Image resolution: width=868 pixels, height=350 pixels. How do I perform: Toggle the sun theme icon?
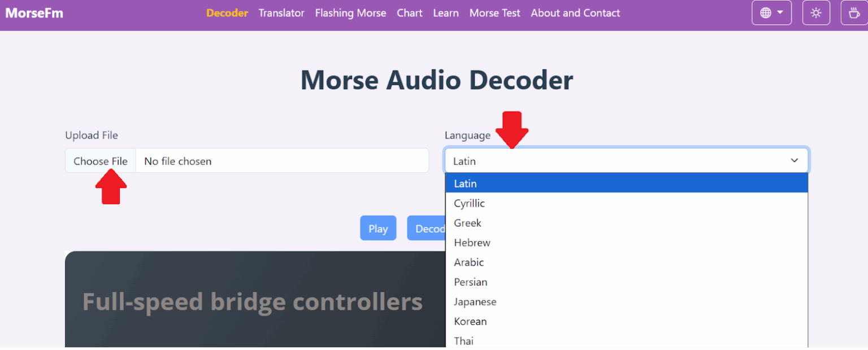coord(816,12)
